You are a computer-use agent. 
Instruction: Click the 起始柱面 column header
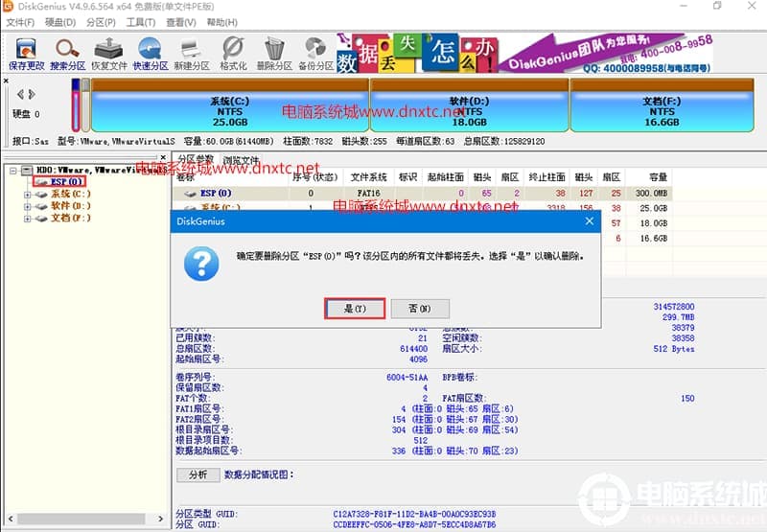(445, 177)
